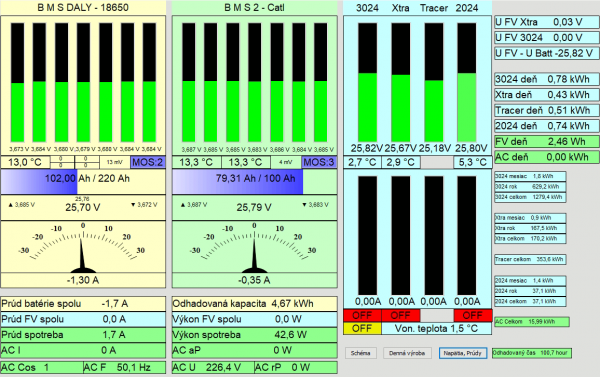The image size is (600, 377).
Task: Switch to Denná výroba view
Action: (407, 353)
